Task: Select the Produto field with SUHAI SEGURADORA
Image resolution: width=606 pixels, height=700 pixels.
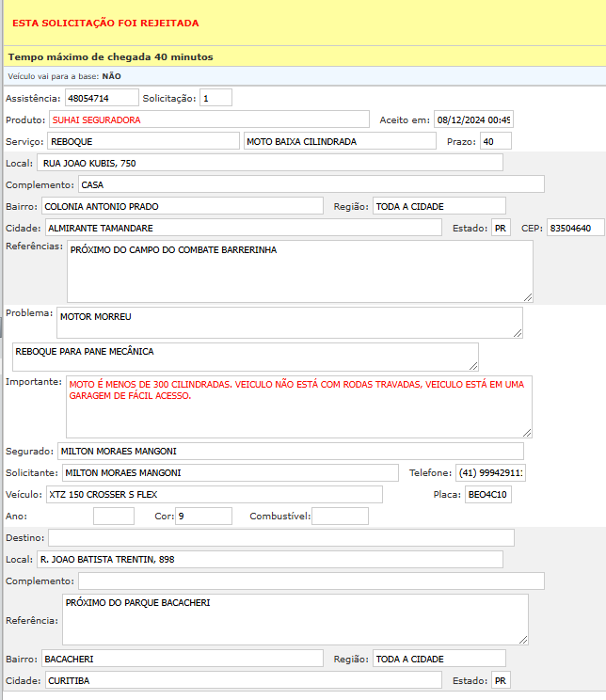Action: 209,119
